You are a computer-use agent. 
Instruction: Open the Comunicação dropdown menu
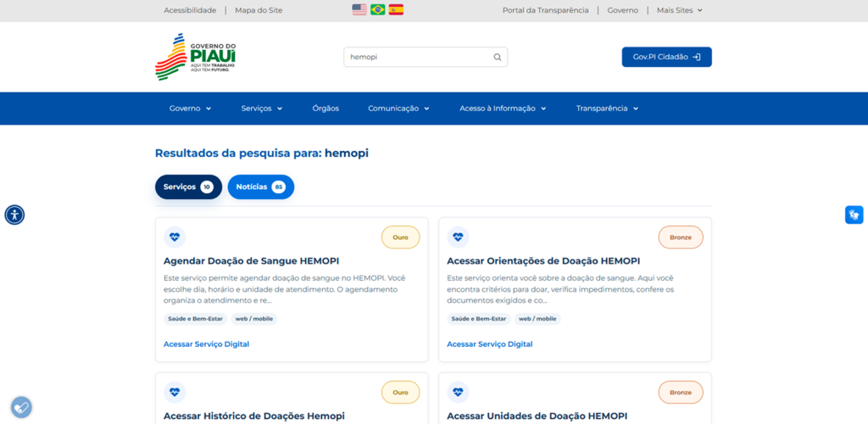tap(398, 109)
